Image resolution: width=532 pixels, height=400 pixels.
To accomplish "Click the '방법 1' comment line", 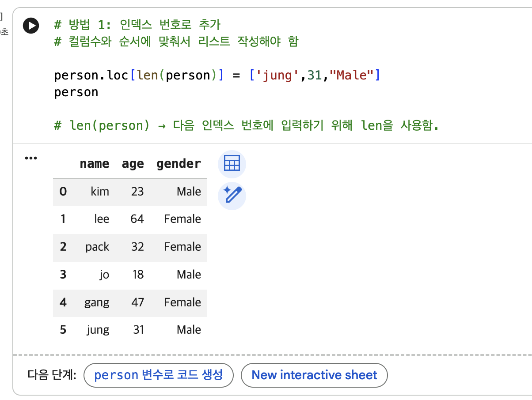I will tap(137, 24).
